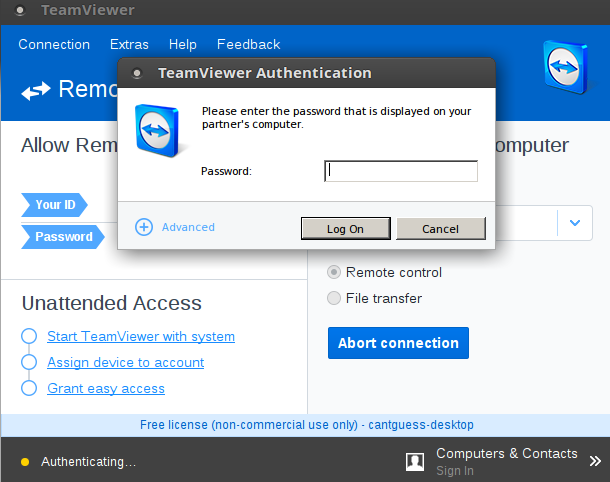Click the TeamViewer main window title button
610x482 pixels.
20,11
